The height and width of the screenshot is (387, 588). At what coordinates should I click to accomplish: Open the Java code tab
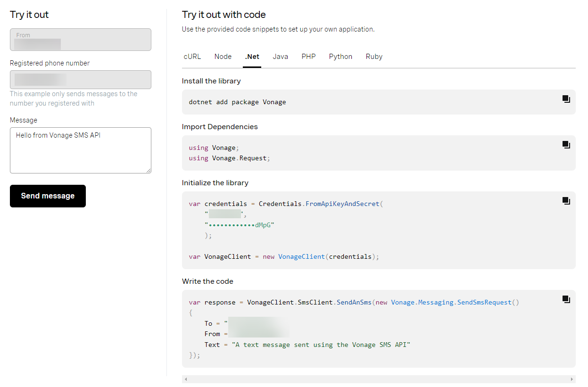coord(281,57)
